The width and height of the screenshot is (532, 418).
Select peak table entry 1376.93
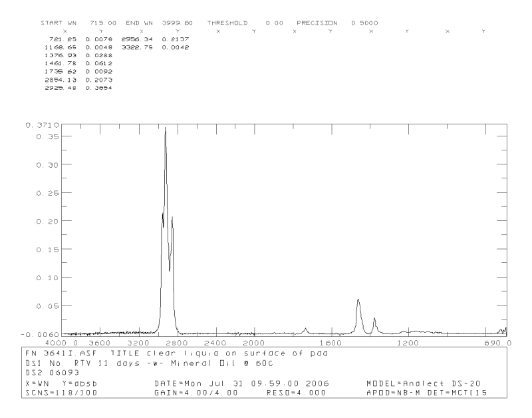click(x=61, y=55)
